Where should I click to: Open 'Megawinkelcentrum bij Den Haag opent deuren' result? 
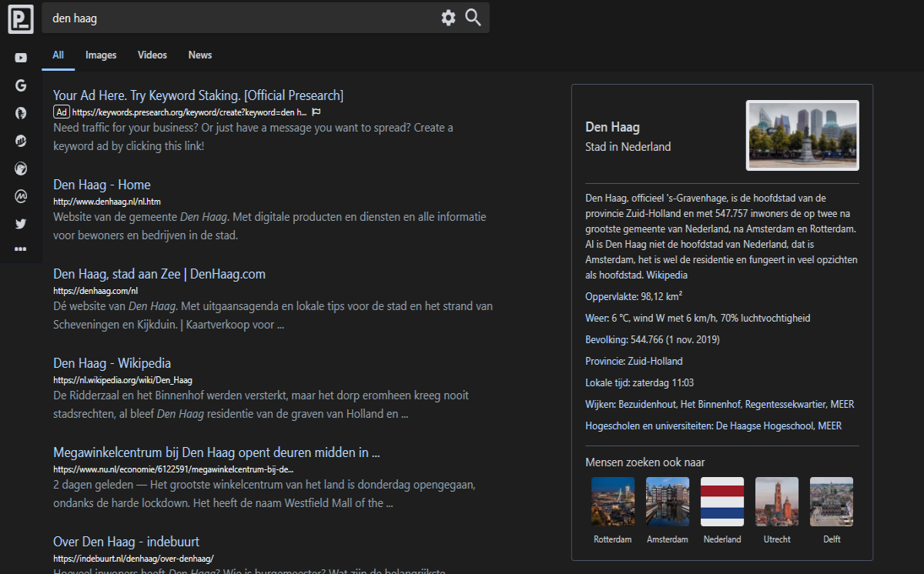click(216, 452)
